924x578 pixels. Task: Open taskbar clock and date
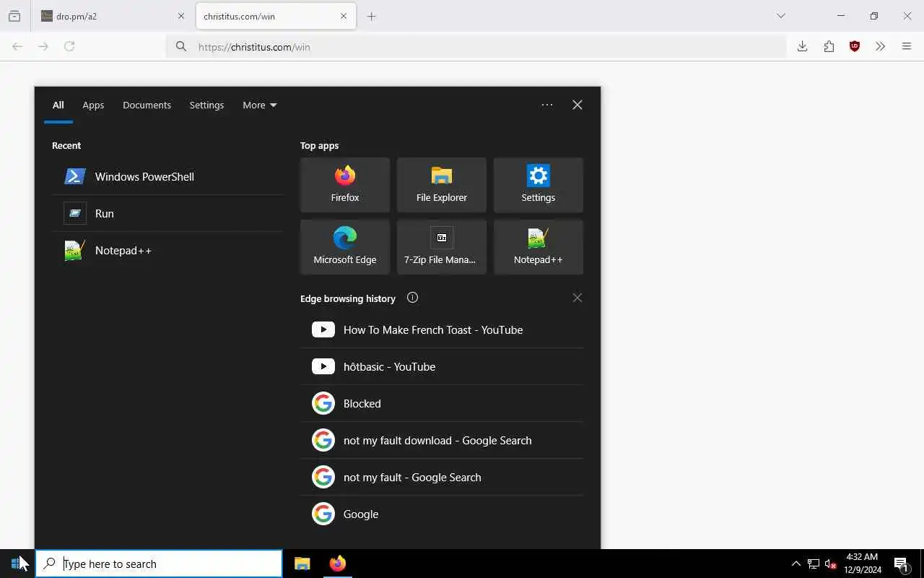pos(863,564)
